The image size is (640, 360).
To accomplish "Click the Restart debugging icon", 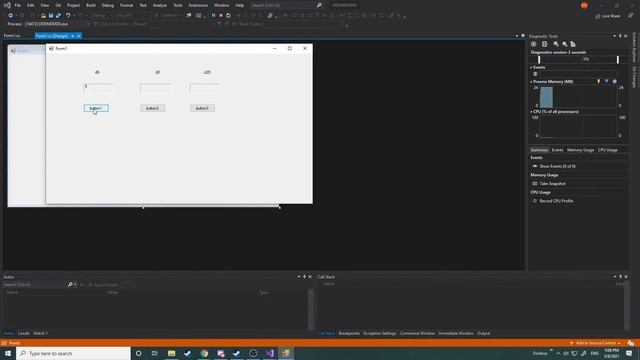I will click(228, 16).
